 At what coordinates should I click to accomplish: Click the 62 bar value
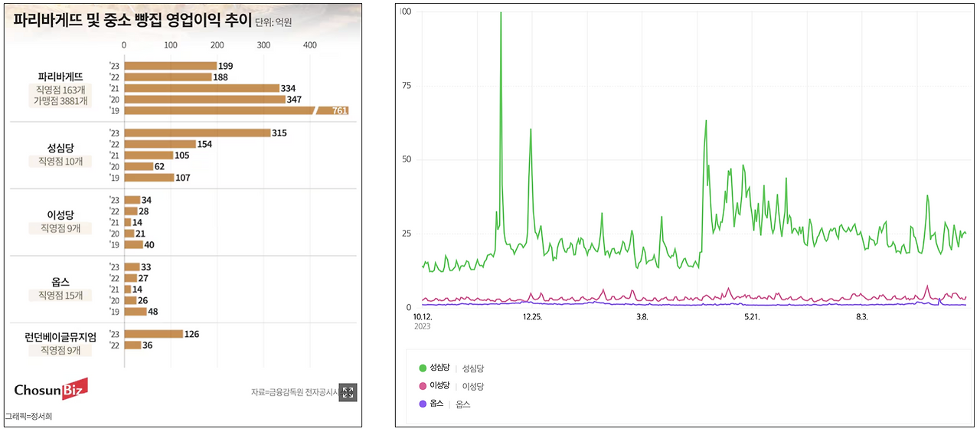pyautogui.click(x=161, y=166)
